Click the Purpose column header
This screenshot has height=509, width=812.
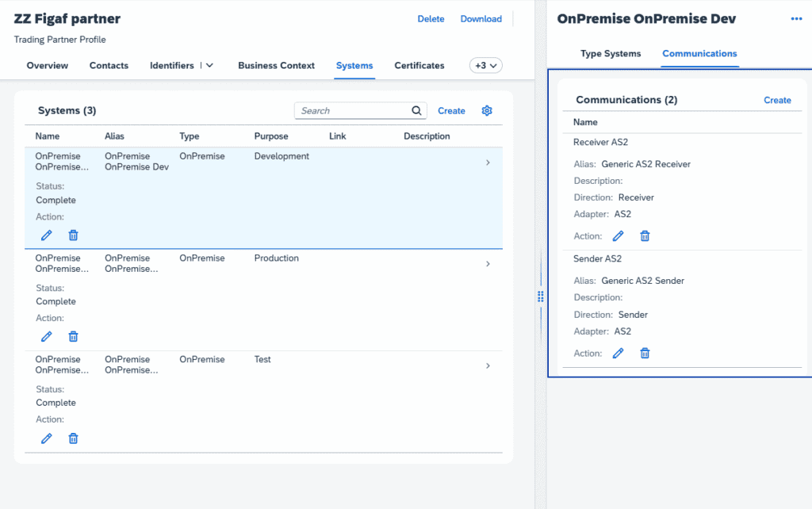271,136
